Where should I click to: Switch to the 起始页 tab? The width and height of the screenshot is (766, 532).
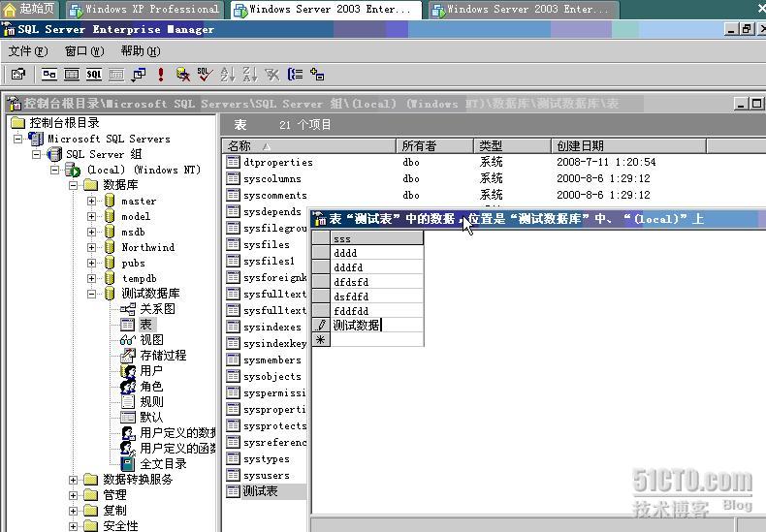pyautogui.click(x=29, y=9)
